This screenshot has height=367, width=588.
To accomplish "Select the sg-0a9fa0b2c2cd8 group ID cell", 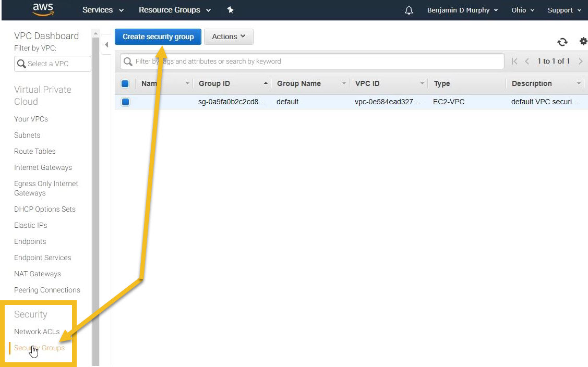I will (232, 102).
